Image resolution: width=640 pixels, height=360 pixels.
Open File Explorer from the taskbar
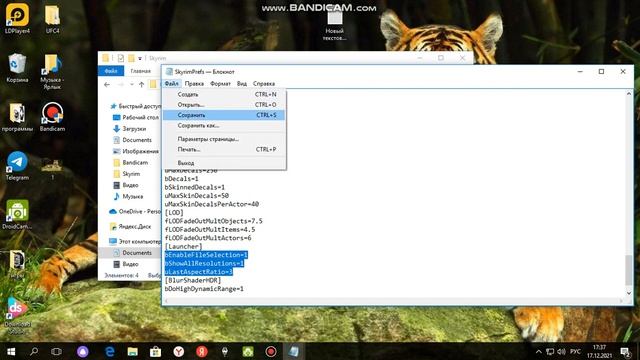click(132, 351)
